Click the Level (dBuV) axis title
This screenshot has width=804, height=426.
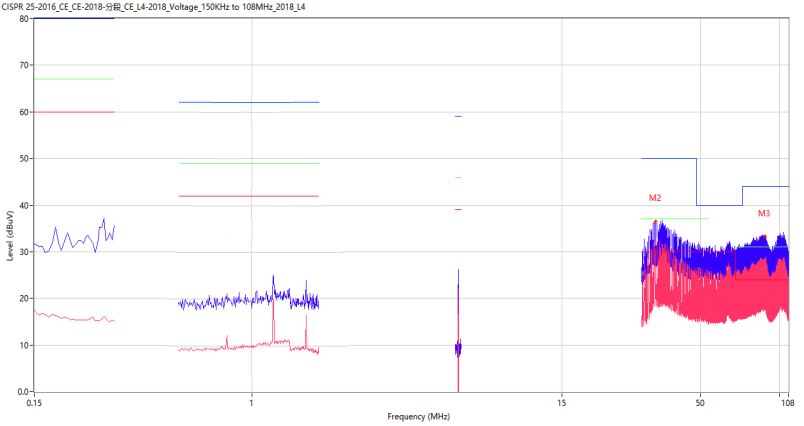[x=10, y=236]
